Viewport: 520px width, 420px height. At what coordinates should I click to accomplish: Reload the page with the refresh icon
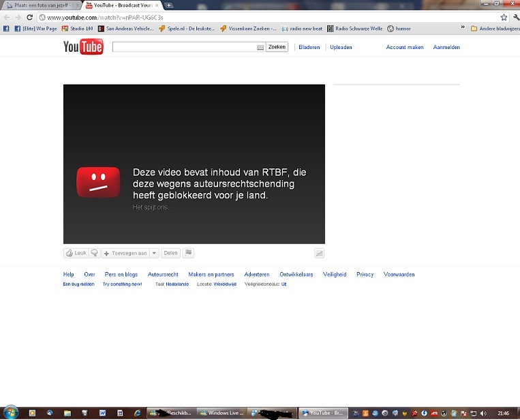29,17
